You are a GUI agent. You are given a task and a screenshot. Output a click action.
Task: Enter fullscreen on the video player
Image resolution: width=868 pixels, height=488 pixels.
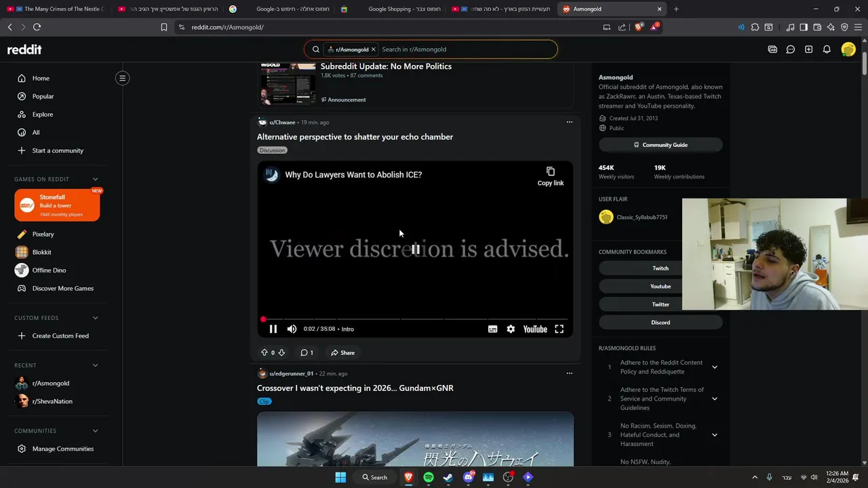pos(559,329)
